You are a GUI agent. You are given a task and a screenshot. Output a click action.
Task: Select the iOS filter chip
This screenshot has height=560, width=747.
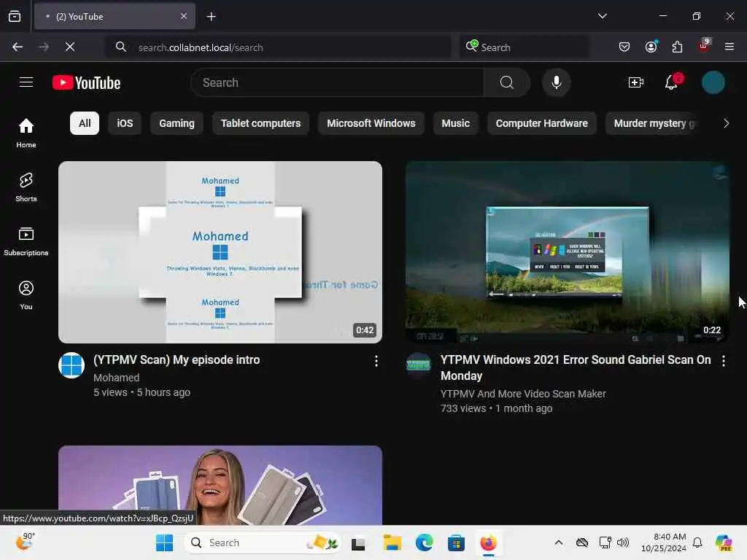pyautogui.click(x=125, y=123)
